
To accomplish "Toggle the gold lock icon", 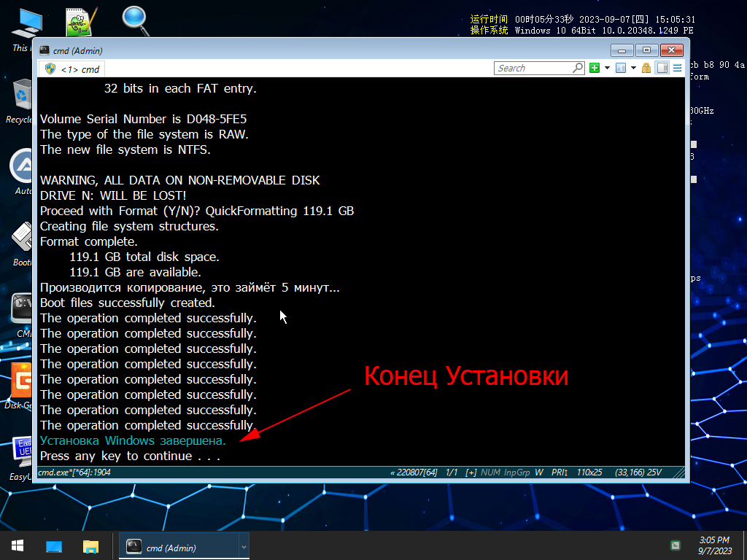I will pos(646,68).
